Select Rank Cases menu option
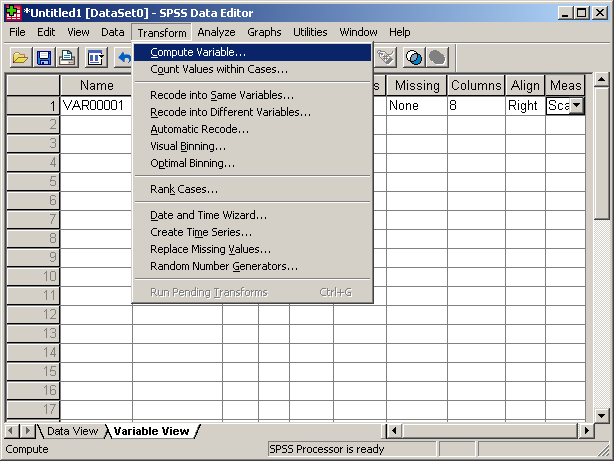This screenshot has width=614, height=461. pyautogui.click(x=184, y=189)
